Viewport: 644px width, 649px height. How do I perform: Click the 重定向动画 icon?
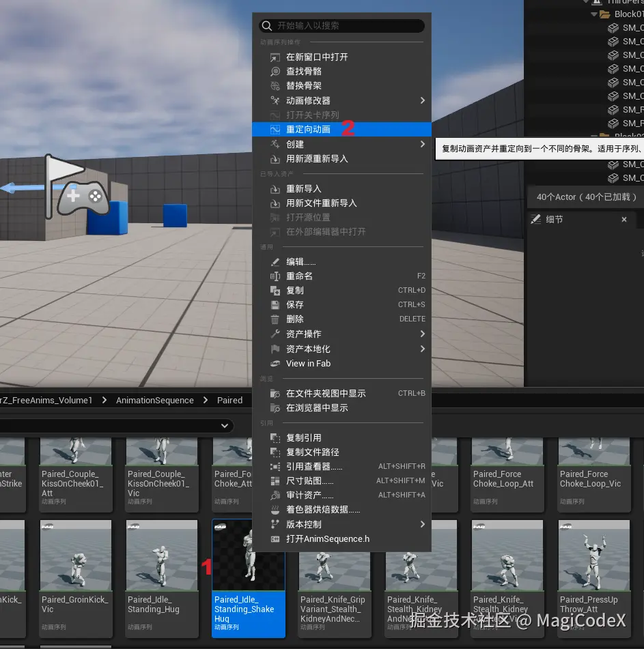pyautogui.click(x=275, y=130)
